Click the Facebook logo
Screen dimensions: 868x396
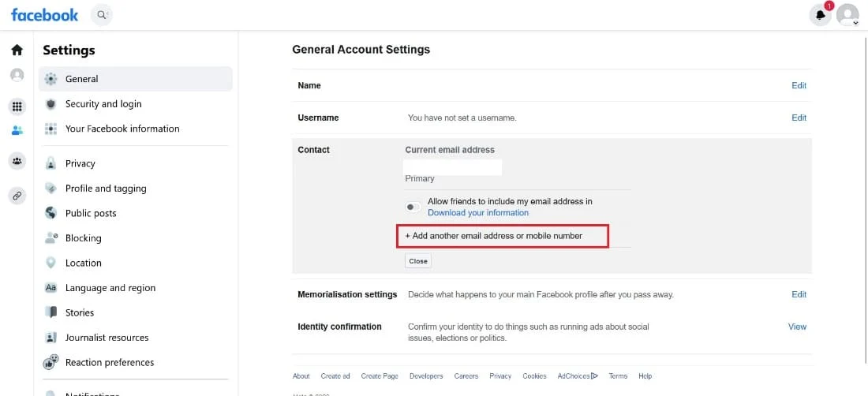pyautogui.click(x=44, y=15)
